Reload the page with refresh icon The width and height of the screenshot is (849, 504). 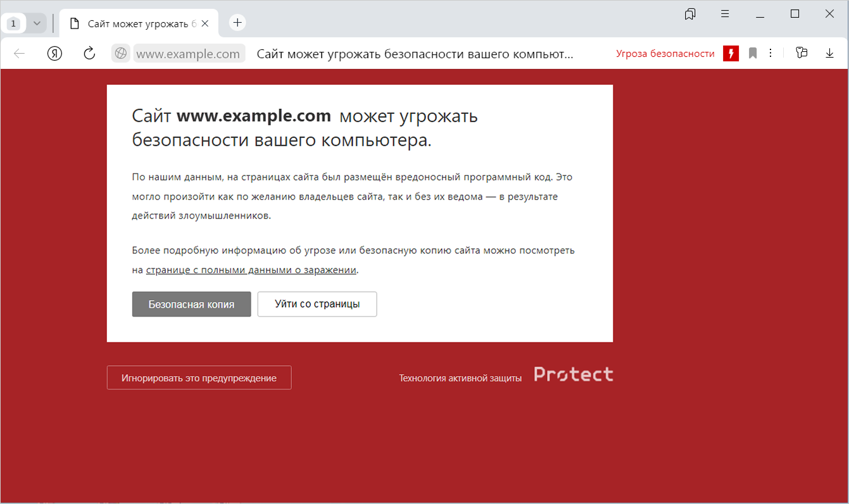pos(89,54)
